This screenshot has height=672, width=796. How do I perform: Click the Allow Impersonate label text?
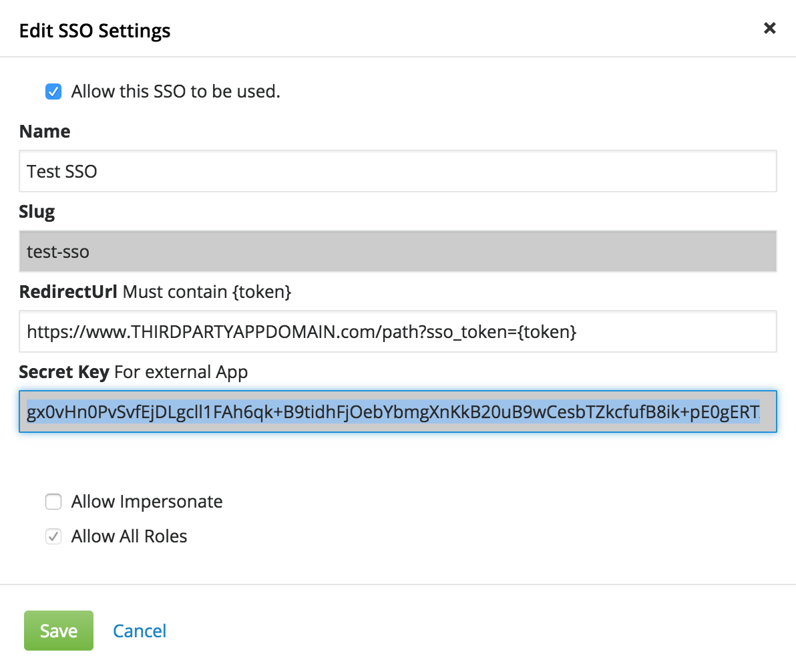point(147,502)
